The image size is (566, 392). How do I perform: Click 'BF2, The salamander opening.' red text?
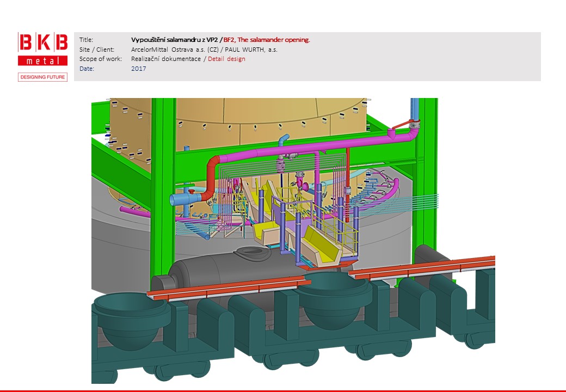pos(267,40)
